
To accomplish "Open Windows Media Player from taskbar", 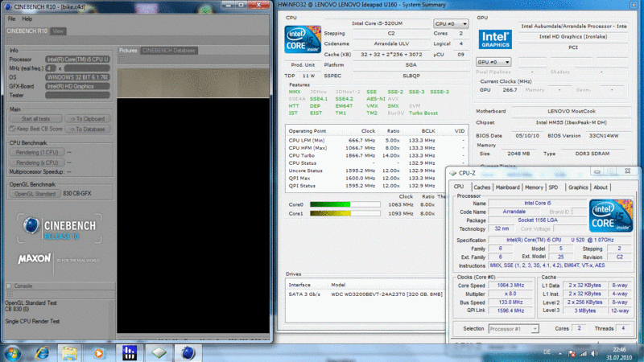I will pos(98,353).
